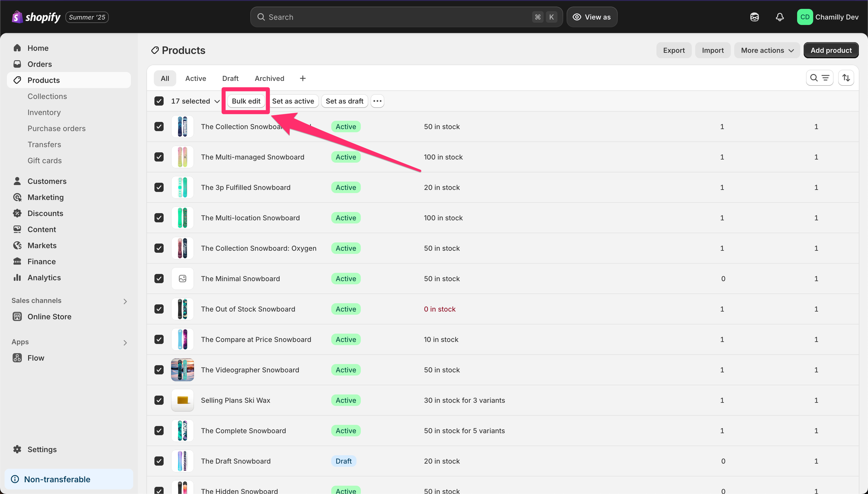Viewport: 868px width, 494px height.
Task: Uncheck The Draft Snowboard checkbox
Action: pyautogui.click(x=159, y=461)
